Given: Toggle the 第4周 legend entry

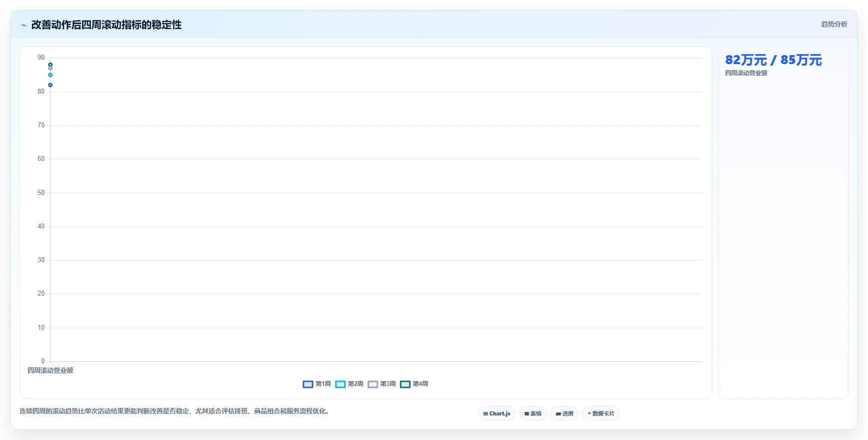Looking at the screenshot, I should 414,384.
